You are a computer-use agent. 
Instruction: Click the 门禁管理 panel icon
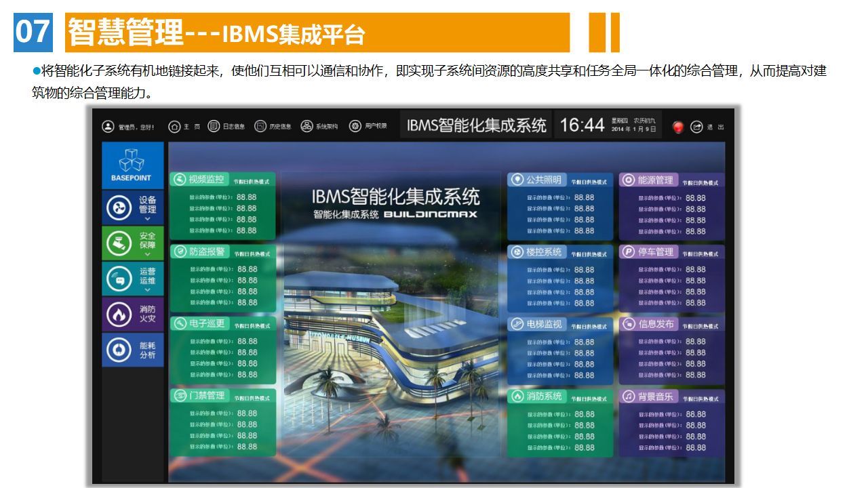180,396
